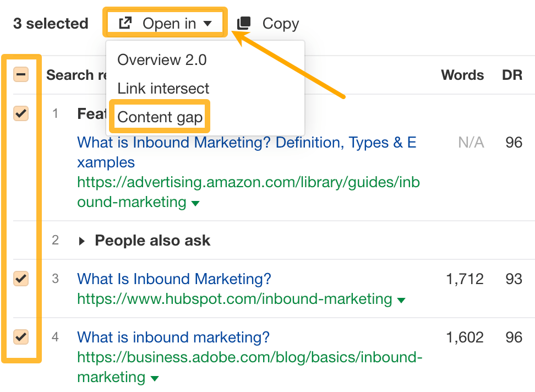This screenshot has width=535, height=392.
Task: Click the external link icon beside Open in
Action: pos(125,23)
